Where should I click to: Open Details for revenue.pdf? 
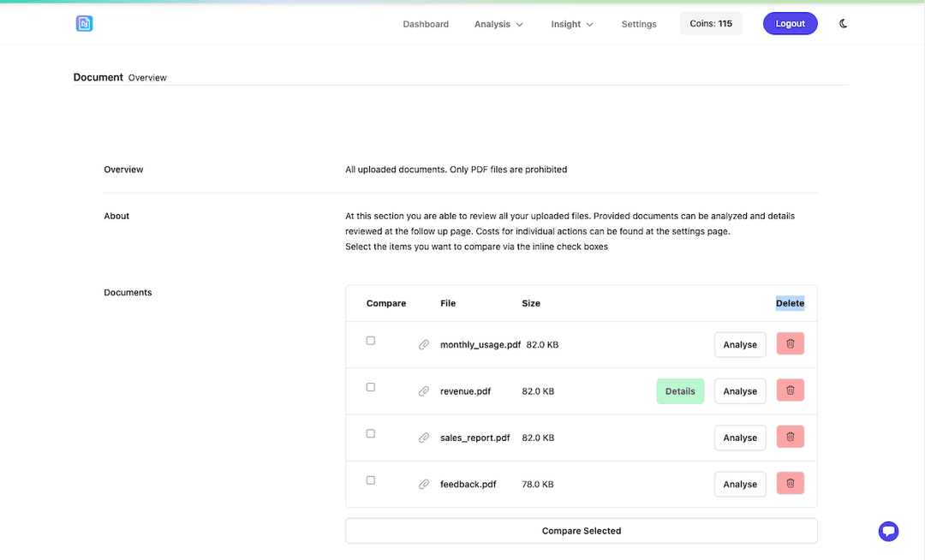[680, 390]
